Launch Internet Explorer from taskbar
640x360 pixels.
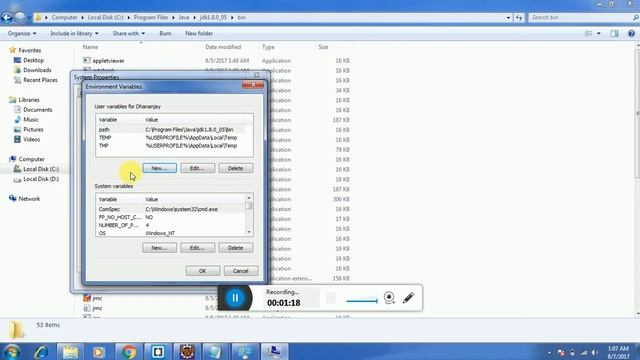[41, 352]
